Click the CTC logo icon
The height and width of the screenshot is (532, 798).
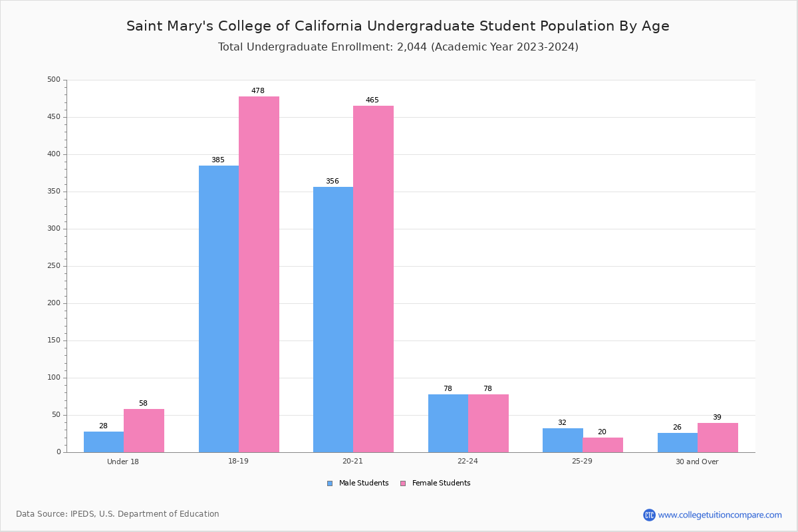tap(649, 515)
